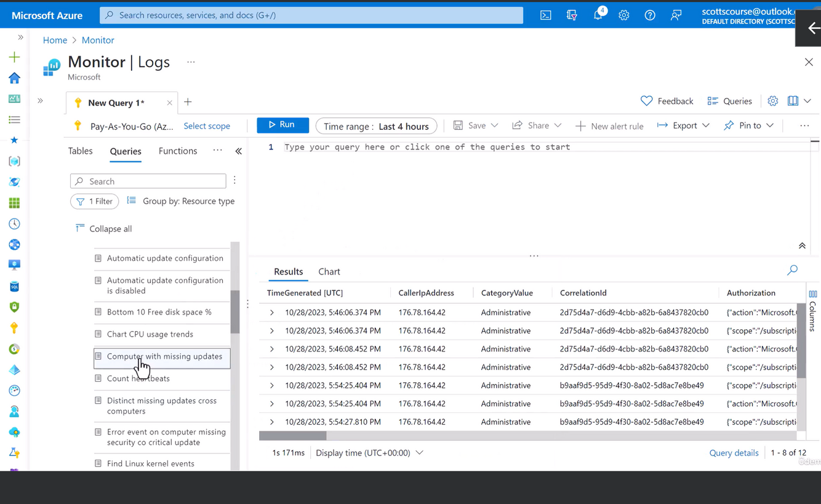
Task: Expand row with time 5:46:06.374 PM first
Action: (x=271, y=313)
